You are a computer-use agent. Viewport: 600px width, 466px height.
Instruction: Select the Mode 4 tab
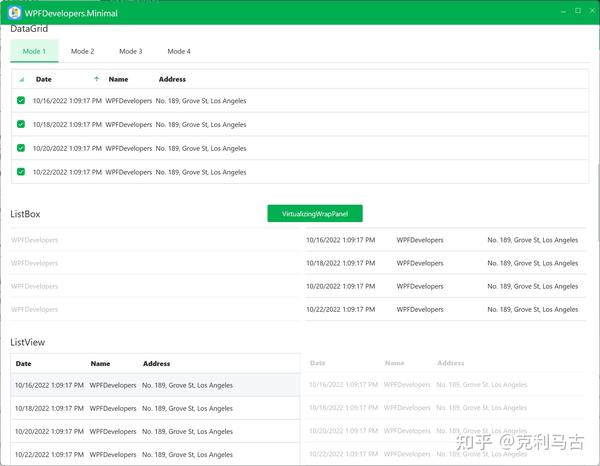(x=179, y=51)
